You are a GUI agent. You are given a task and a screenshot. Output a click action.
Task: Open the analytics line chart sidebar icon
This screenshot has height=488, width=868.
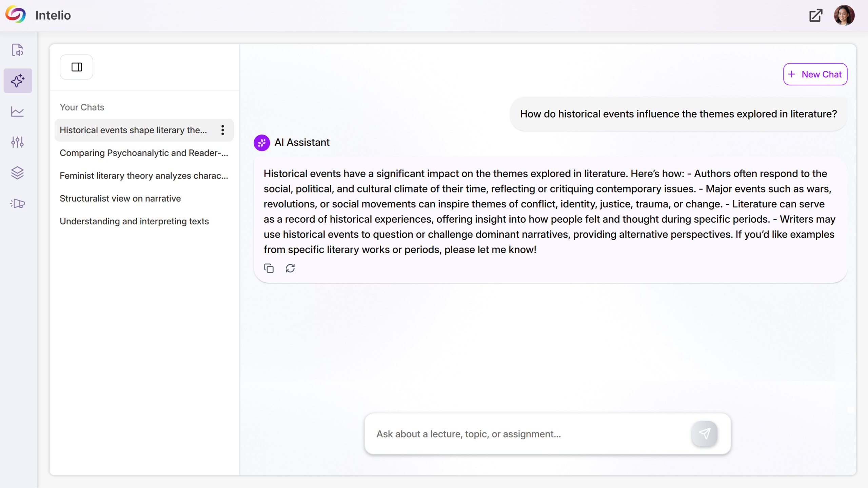[x=18, y=111]
